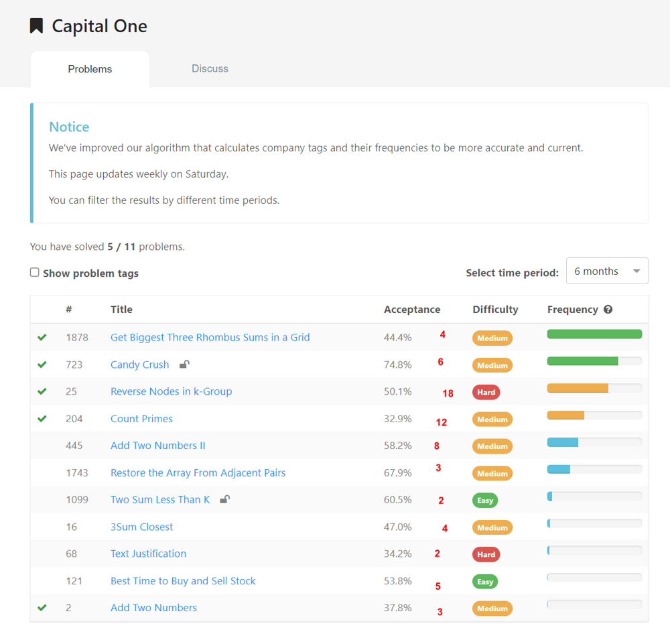This screenshot has height=644, width=670.
Task: Click the 74.8% acceptance value
Action: (x=397, y=365)
